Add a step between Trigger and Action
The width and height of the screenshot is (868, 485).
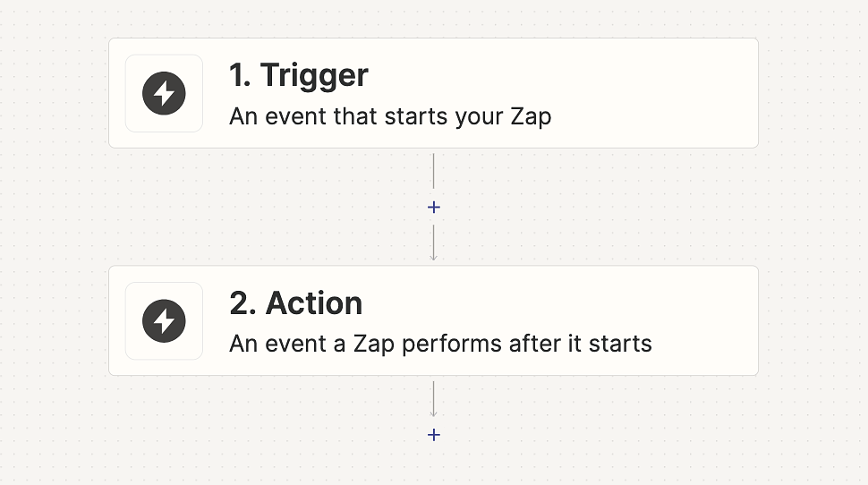tap(434, 208)
